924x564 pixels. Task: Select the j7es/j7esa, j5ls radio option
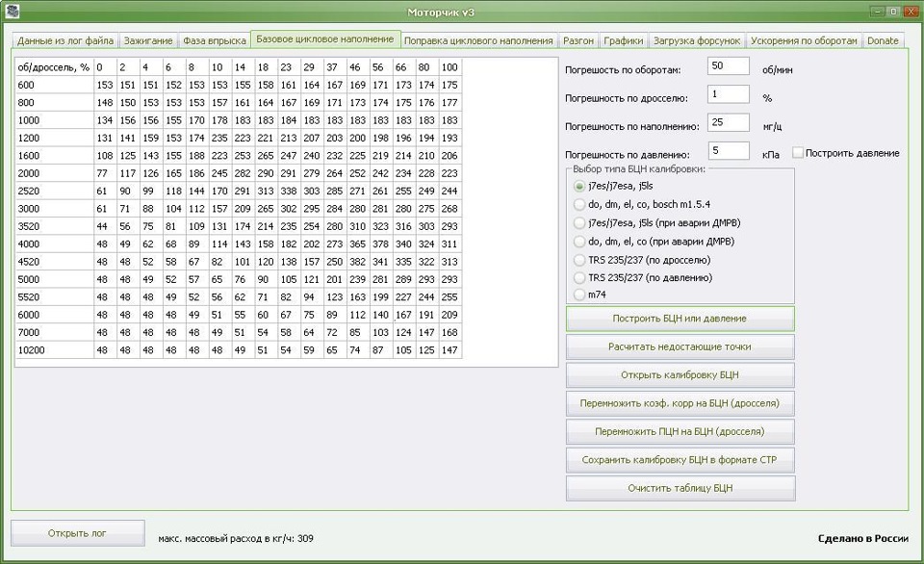579,186
